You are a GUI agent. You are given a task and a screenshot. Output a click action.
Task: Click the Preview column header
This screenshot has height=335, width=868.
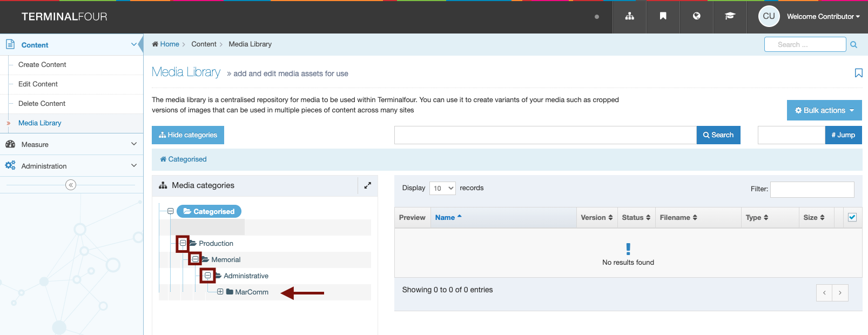[x=412, y=218]
